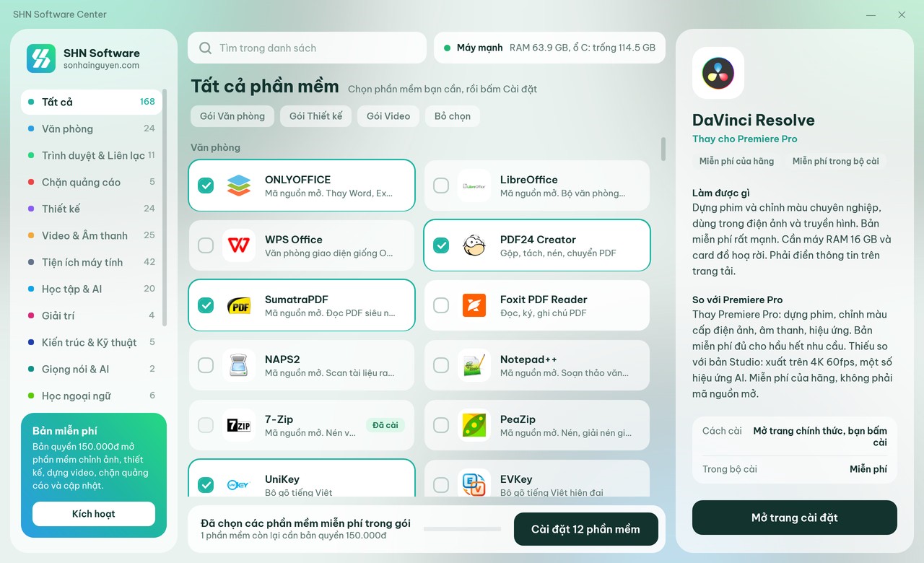Image resolution: width=924 pixels, height=563 pixels.
Task: Click Cài đặt 12 phần mềm button
Action: (x=586, y=529)
